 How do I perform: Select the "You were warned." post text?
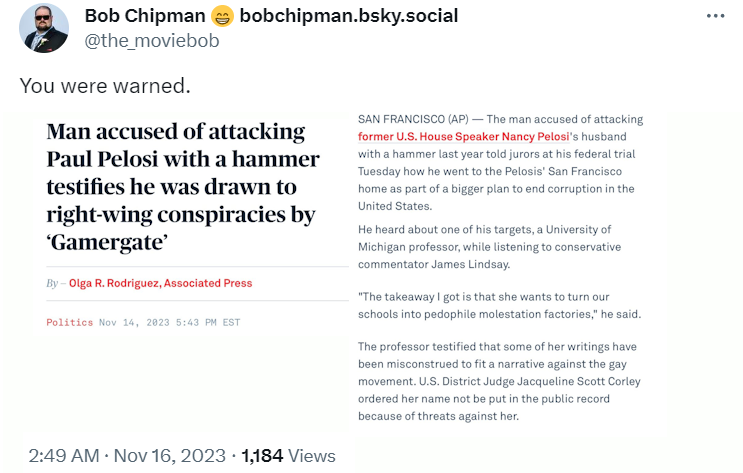[x=105, y=85]
